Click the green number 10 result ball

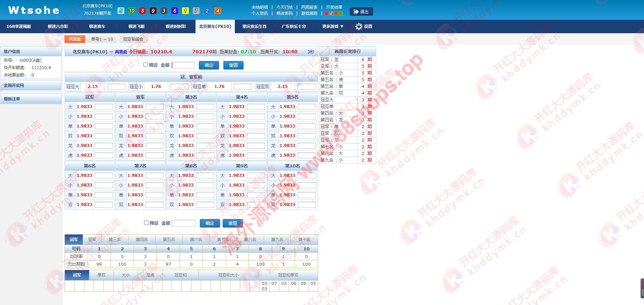click(132, 11)
